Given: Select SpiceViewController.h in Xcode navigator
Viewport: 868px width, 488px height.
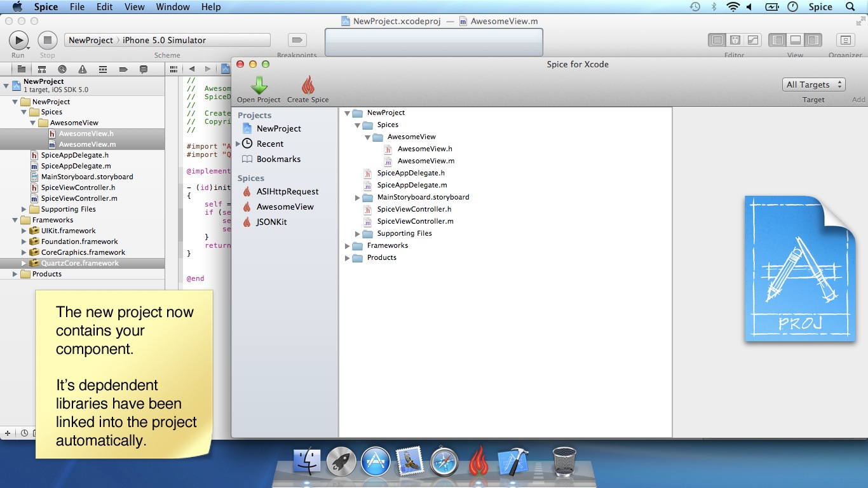Looking at the screenshot, I should 78,187.
